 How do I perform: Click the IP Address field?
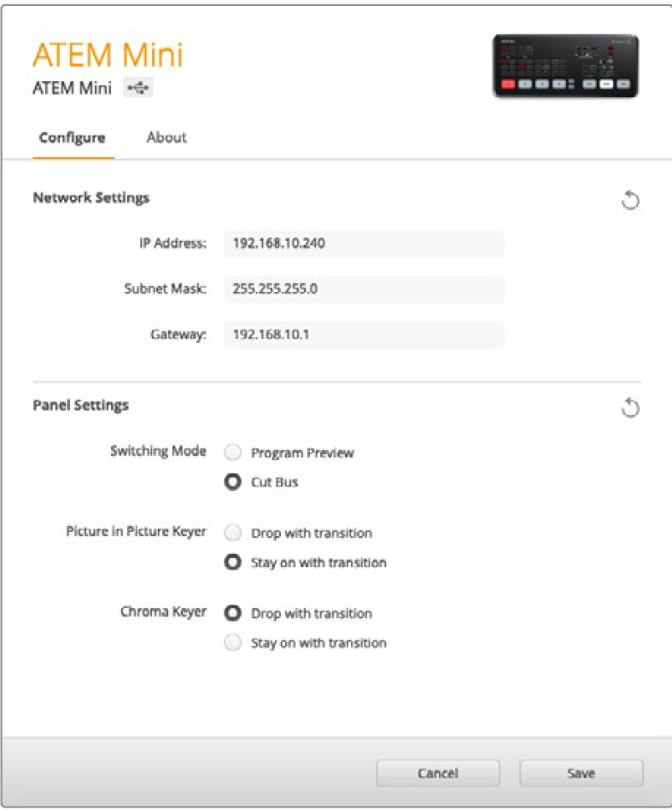click(x=364, y=243)
